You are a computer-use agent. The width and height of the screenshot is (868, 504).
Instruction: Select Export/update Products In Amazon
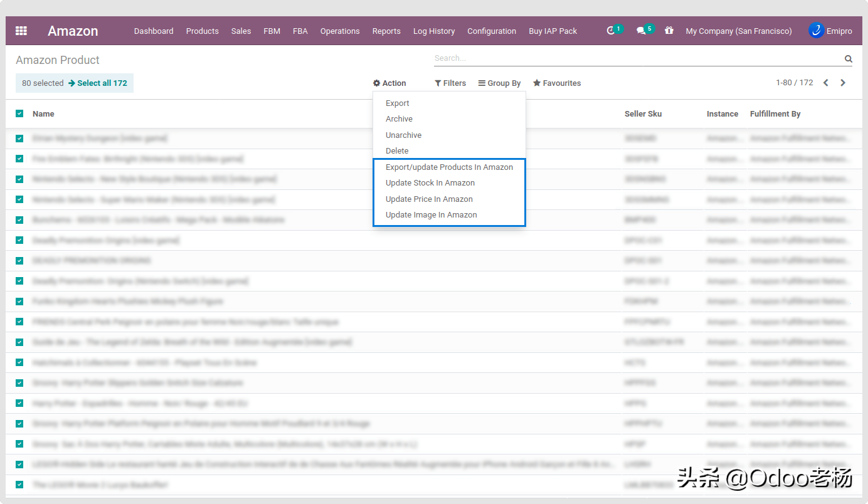(449, 167)
